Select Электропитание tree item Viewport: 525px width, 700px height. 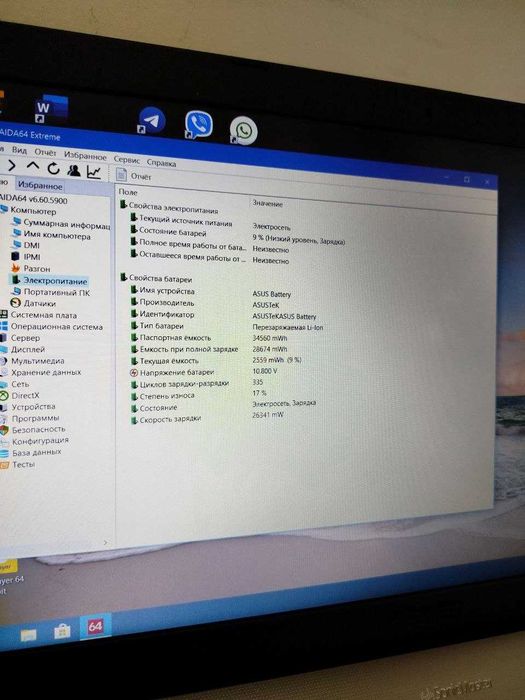[49, 280]
